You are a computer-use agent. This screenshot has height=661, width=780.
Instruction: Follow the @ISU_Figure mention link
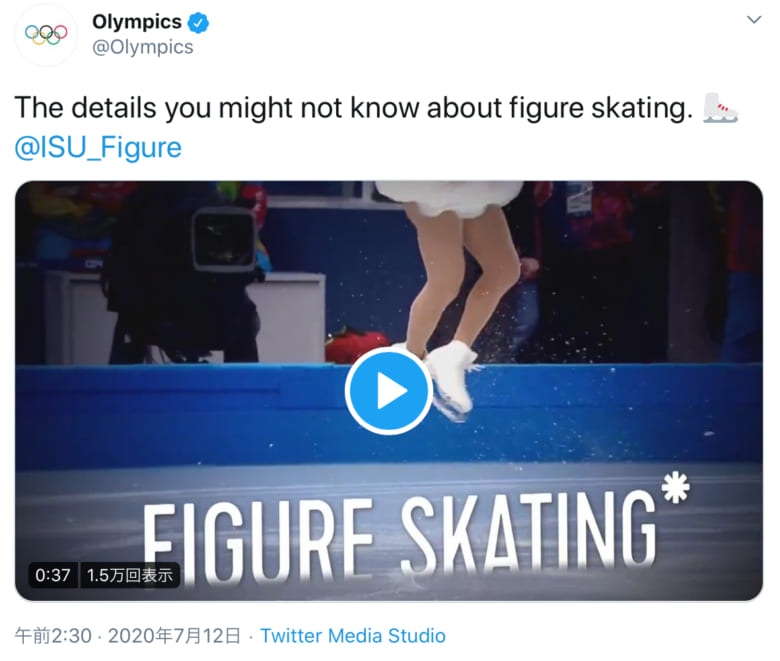[x=98, y=148]
